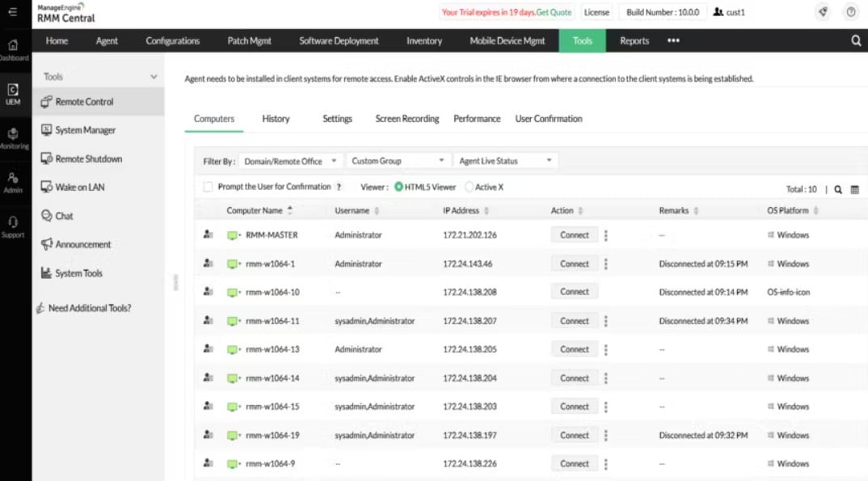Go to Patch Mgmt menu

249,41
